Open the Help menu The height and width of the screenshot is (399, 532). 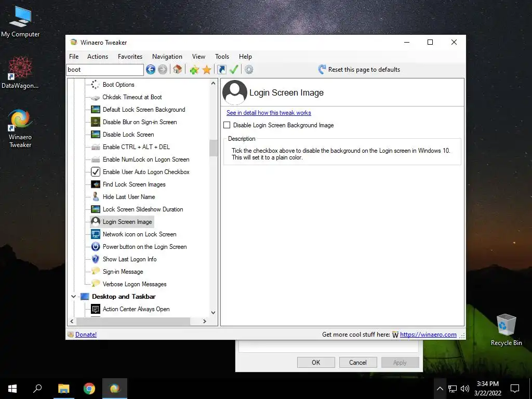(x=245, y=57)
